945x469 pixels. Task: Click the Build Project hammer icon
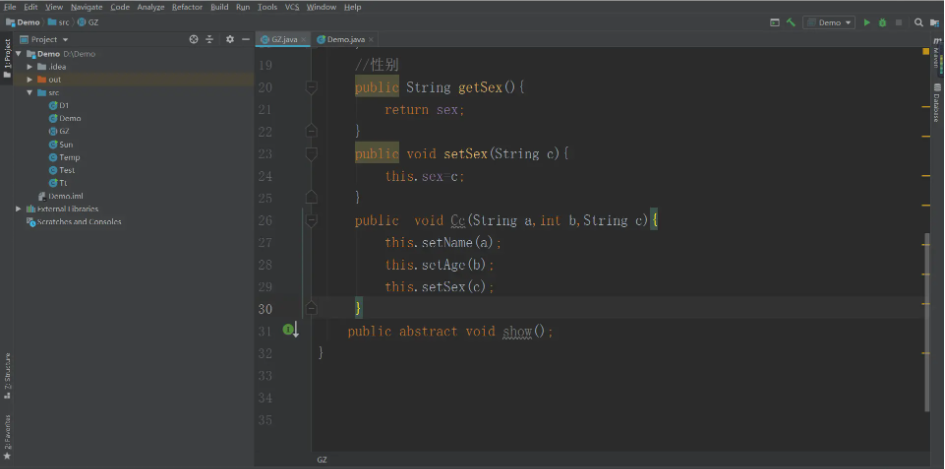[x=791, y=22]
